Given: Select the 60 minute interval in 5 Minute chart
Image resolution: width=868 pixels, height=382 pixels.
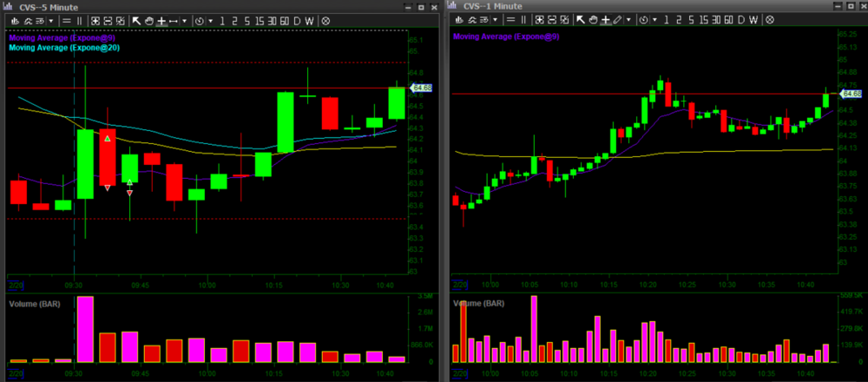Looking at the screenshot, I should tap(282, 20).
